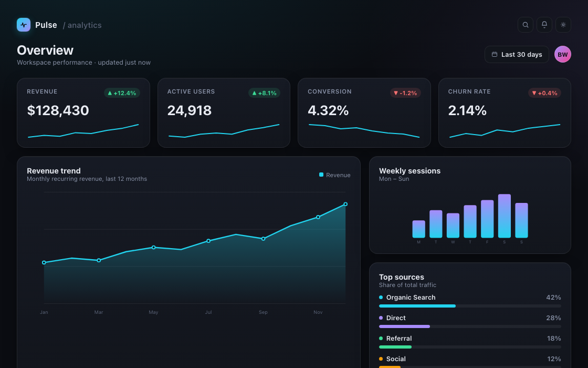Open notifications bell icon
588x368 pixels.
point(544,25)
